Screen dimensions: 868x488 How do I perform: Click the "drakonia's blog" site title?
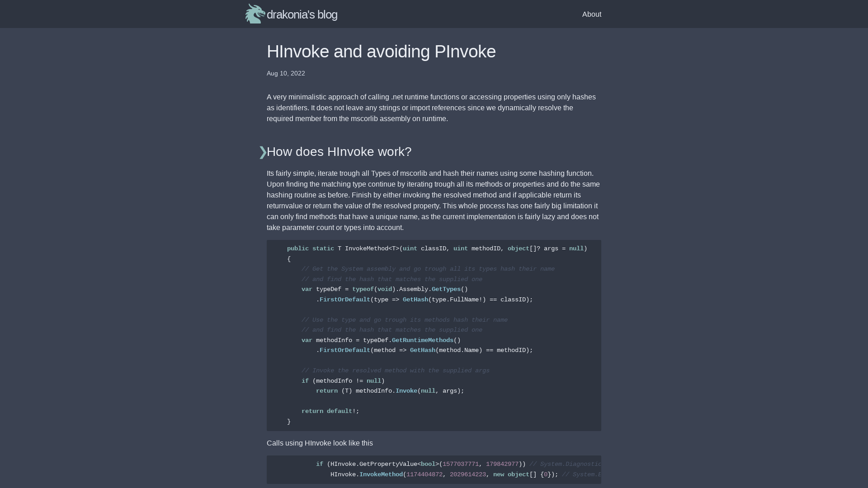[x=302, y=14]
